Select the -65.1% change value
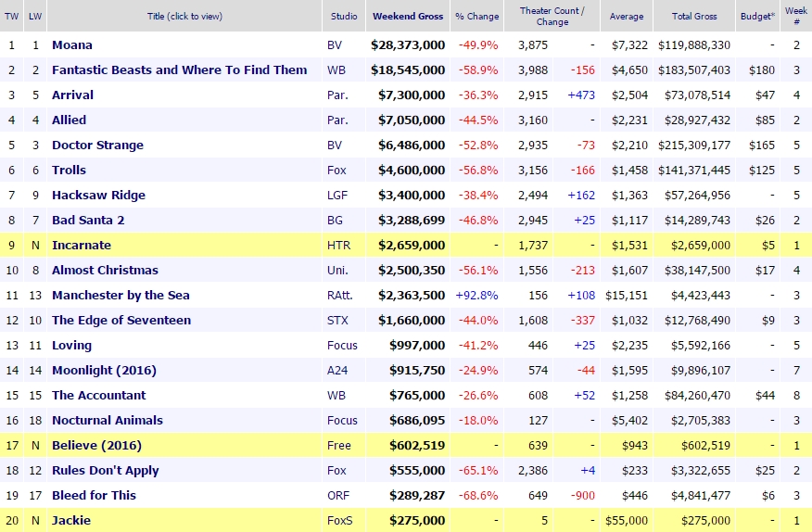The image size is (812, 532). pos(478,470)
